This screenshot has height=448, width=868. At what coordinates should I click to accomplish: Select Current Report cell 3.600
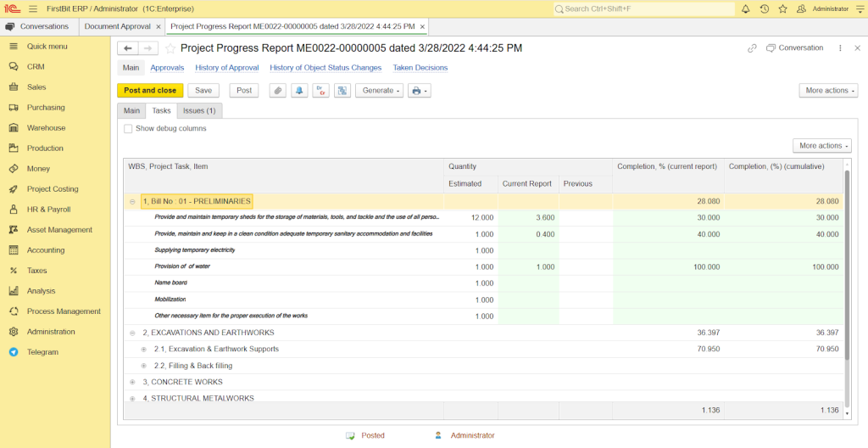(x=528, y=218)
